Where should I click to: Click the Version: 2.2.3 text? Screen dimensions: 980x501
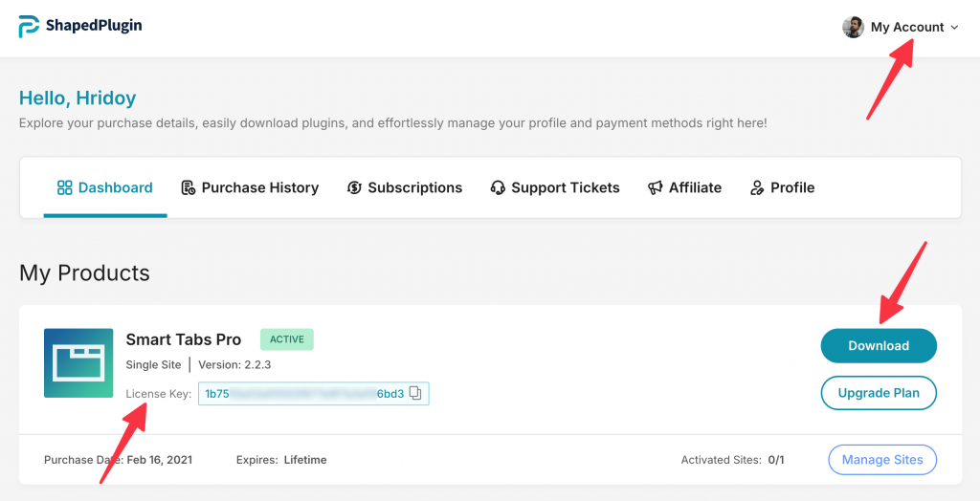235,365
